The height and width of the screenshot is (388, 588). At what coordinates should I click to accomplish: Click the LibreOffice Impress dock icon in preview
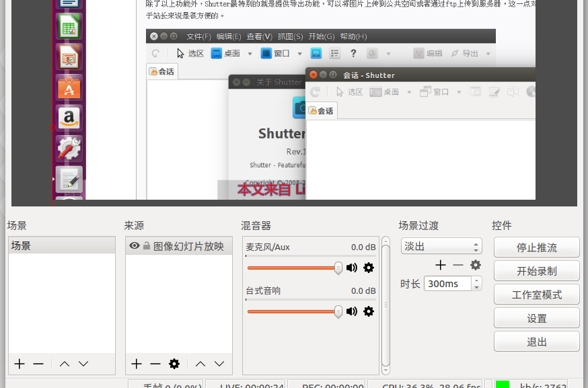point(69,57)
